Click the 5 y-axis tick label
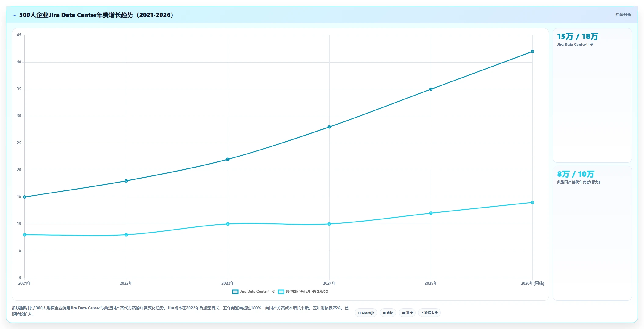 pyautogui.click(x=20, y=251)
